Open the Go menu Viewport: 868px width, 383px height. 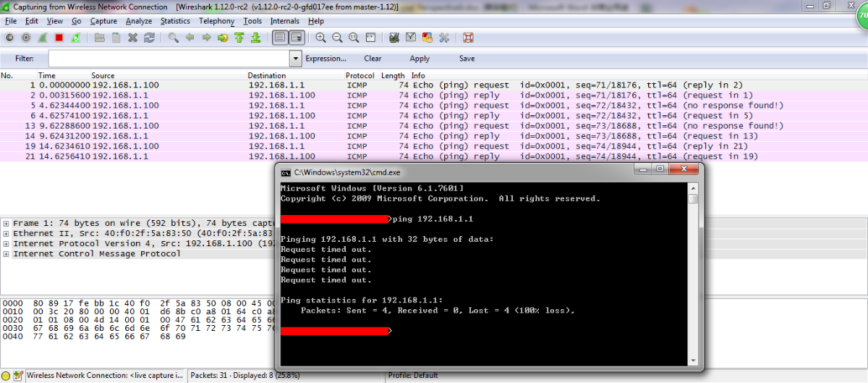click(x=76, y=21)
